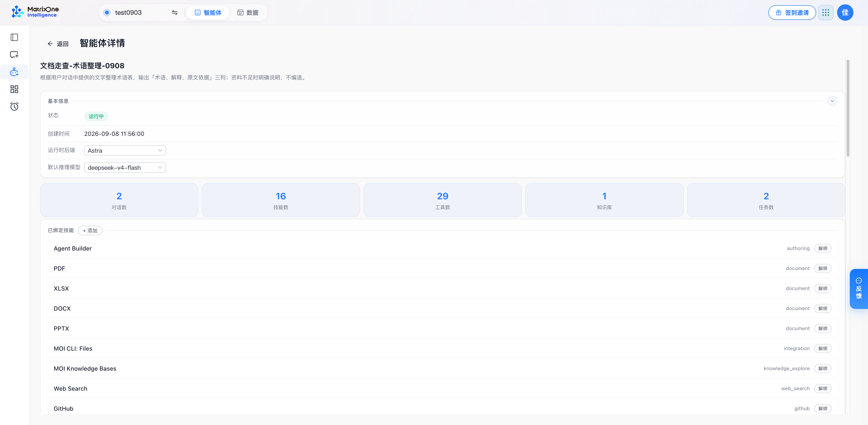868x425 pixels.
Task: Unbind the Agent Builder skill
Action: coord(823,248)
